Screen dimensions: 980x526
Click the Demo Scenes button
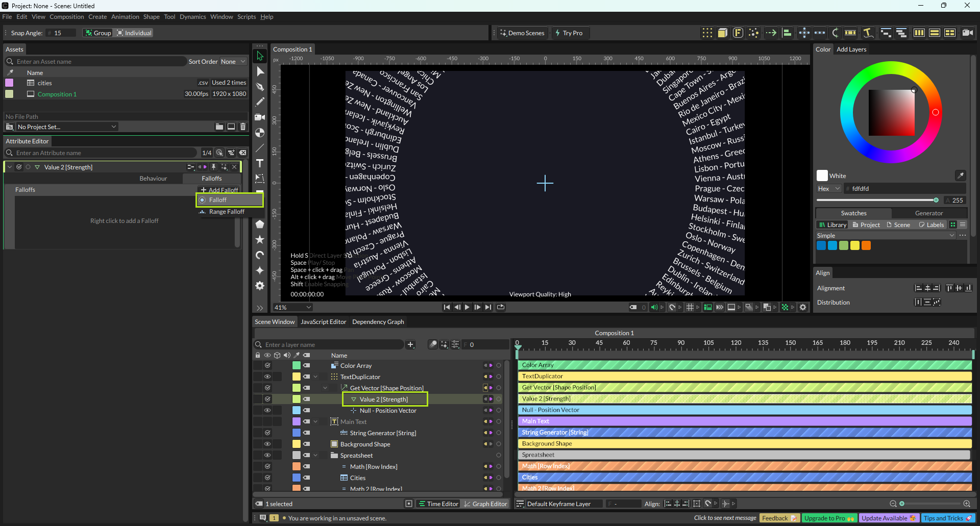pos(522,33)
